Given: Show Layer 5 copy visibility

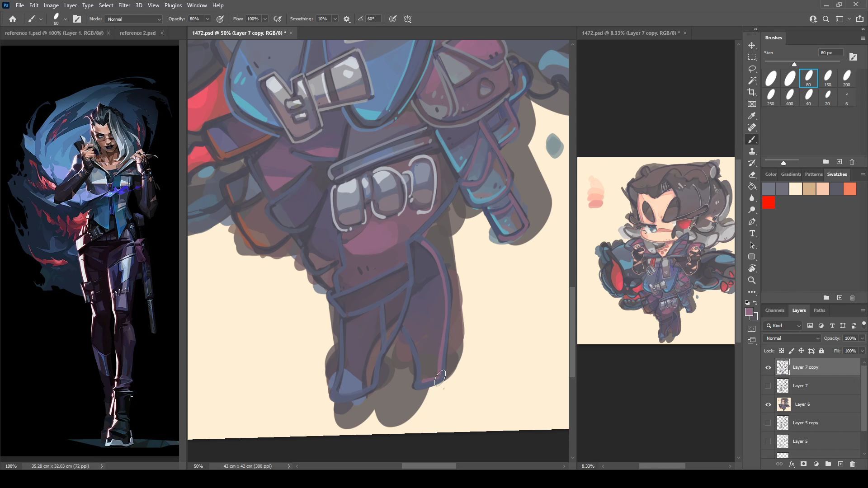Looking at the screenshot, I should click(x=768, y=423).
